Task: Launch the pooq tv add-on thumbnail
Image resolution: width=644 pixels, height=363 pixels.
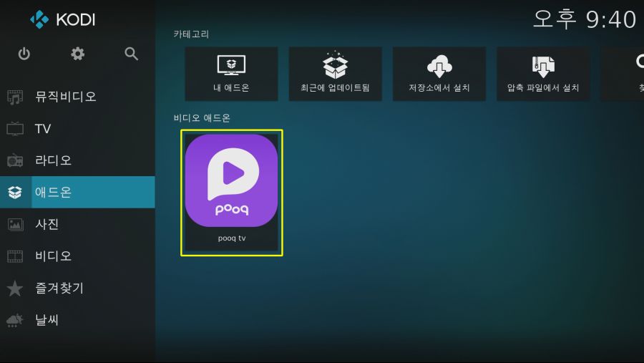Action: (232, 180)
